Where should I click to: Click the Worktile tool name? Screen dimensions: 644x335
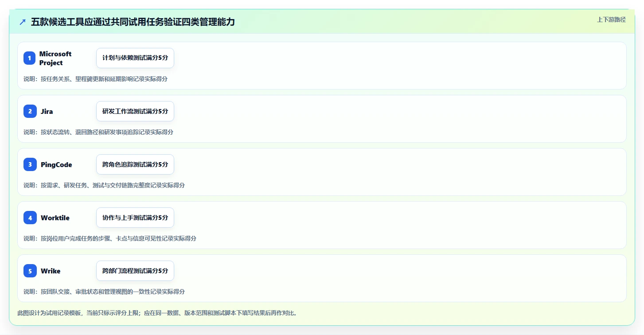(55, 218)
